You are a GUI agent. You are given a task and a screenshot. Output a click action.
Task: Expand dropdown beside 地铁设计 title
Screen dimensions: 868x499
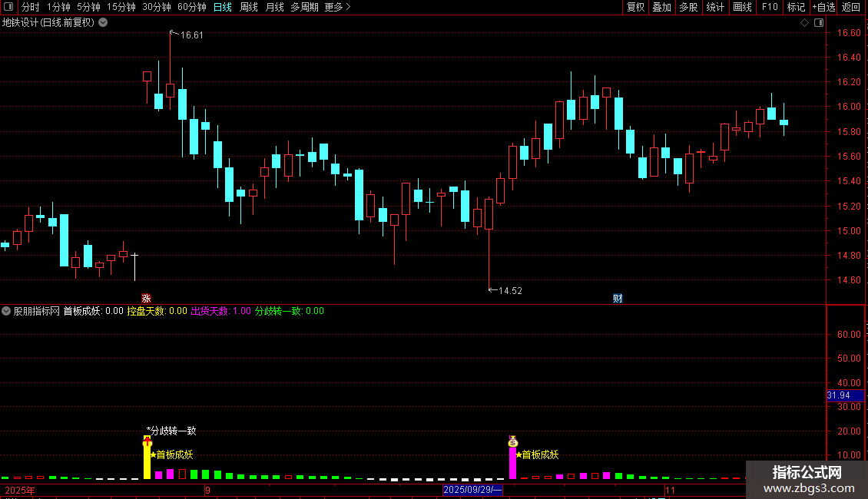coord(103,22)
